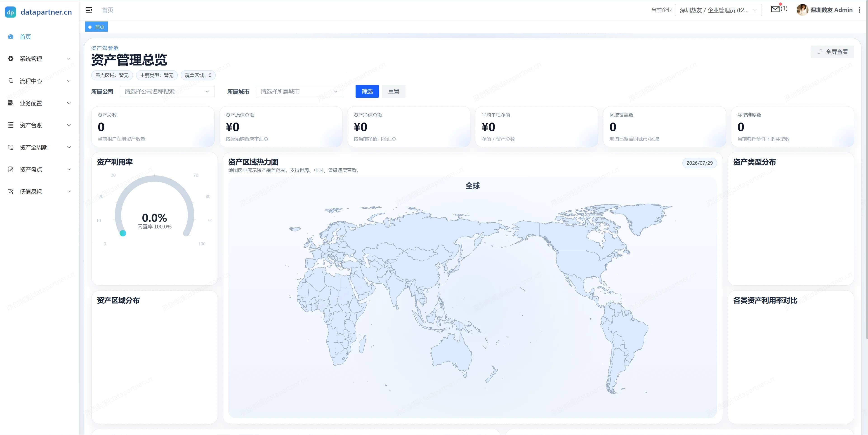Image resolution: width=868 pixels, height=435 pixels.
Task: Click the datapartner.cn brand link
Action: (46, 12)
